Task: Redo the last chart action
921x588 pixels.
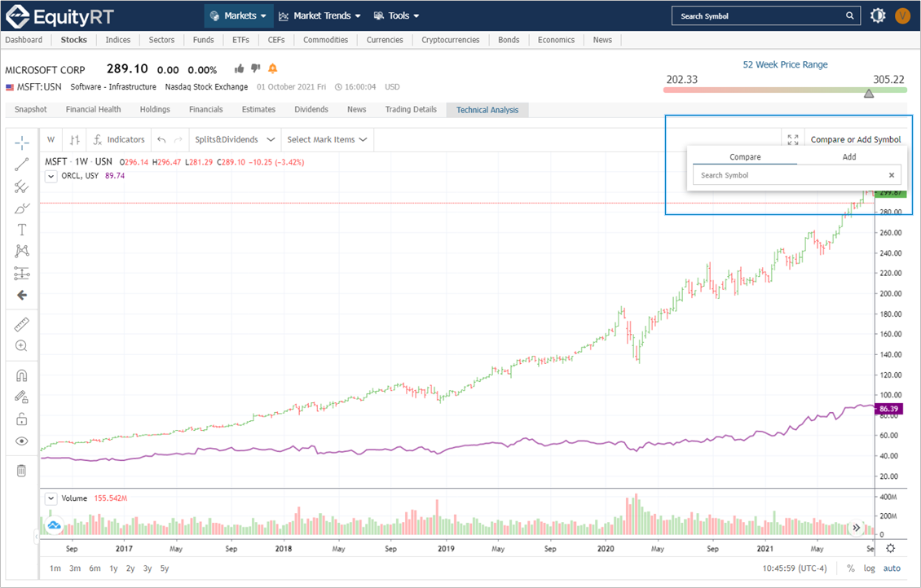Action: (x=178, y=139)
